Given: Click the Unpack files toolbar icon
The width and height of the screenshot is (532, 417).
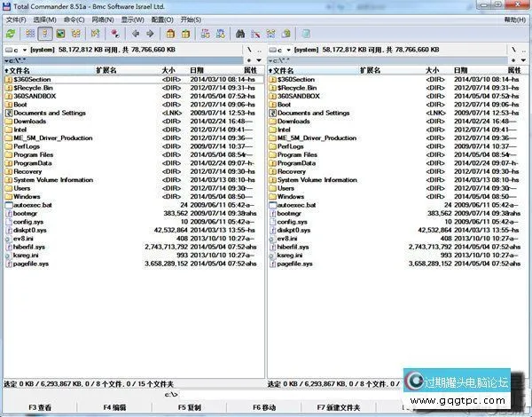Looking at the screenshot, I should [184, 34].
